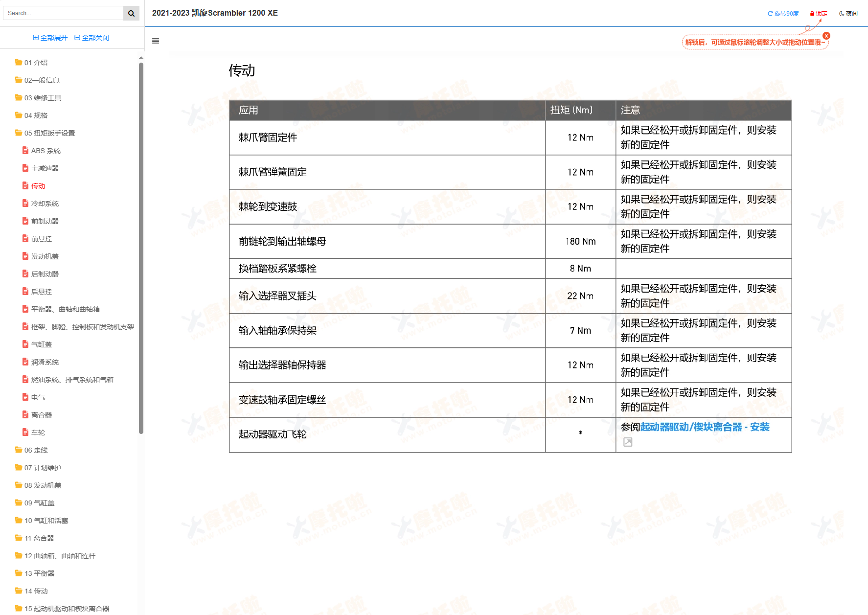Expand the 10 气缸和活塞 folder
The width and height of the screenshot is (868, 615).
pyautogui.click(x=42, y=521)
